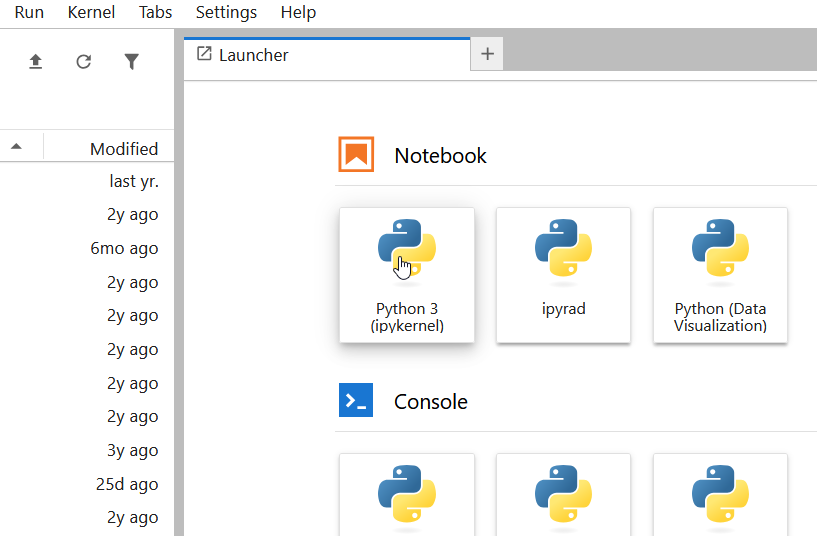This screenshot has height=536, width=817.
Task: Open third Console kernel card
Action: (720, 495)
